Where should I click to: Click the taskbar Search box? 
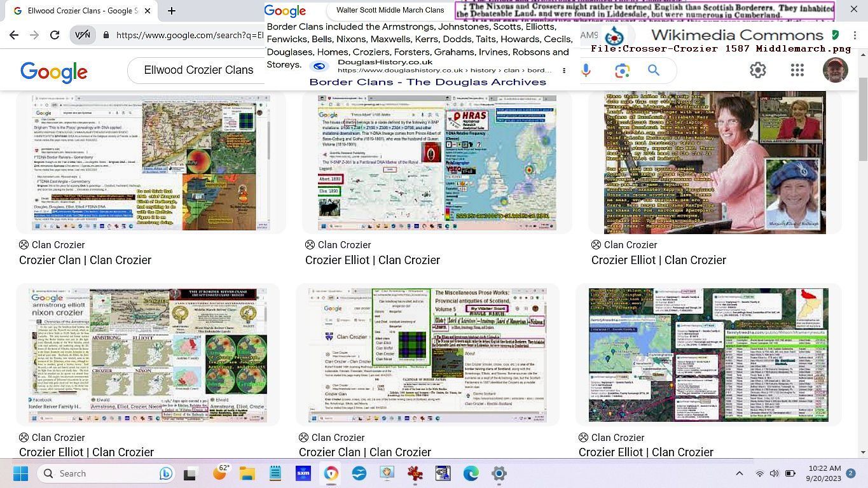tap(105, 473)
